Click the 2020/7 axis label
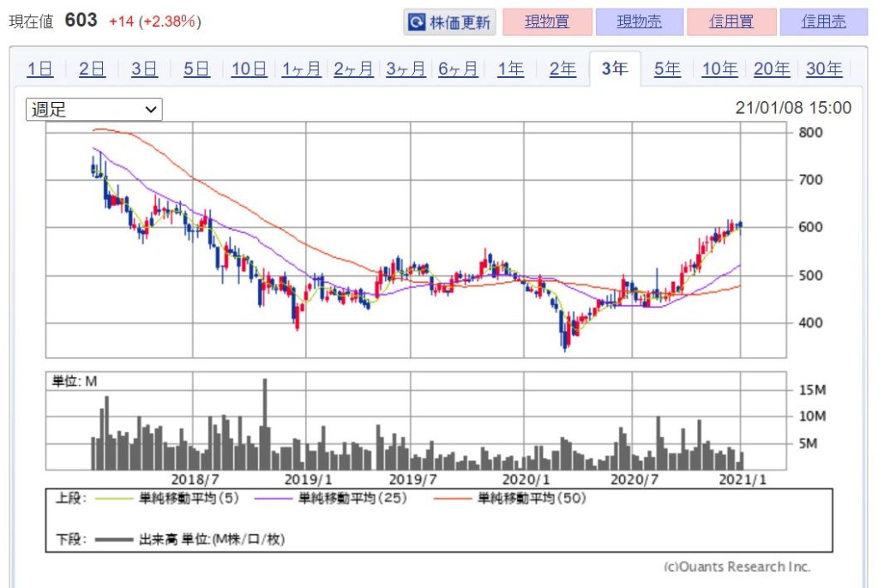Screen dimensions: 878x588 coord(634,480)
